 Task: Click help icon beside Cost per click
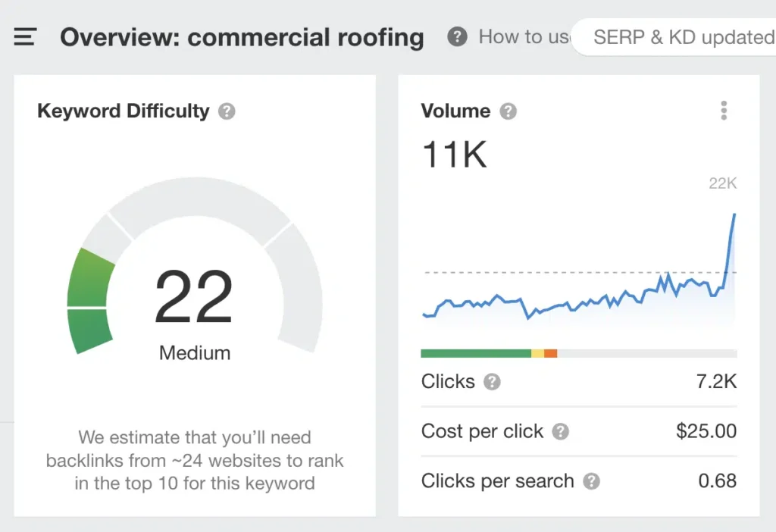coord(560,432)
